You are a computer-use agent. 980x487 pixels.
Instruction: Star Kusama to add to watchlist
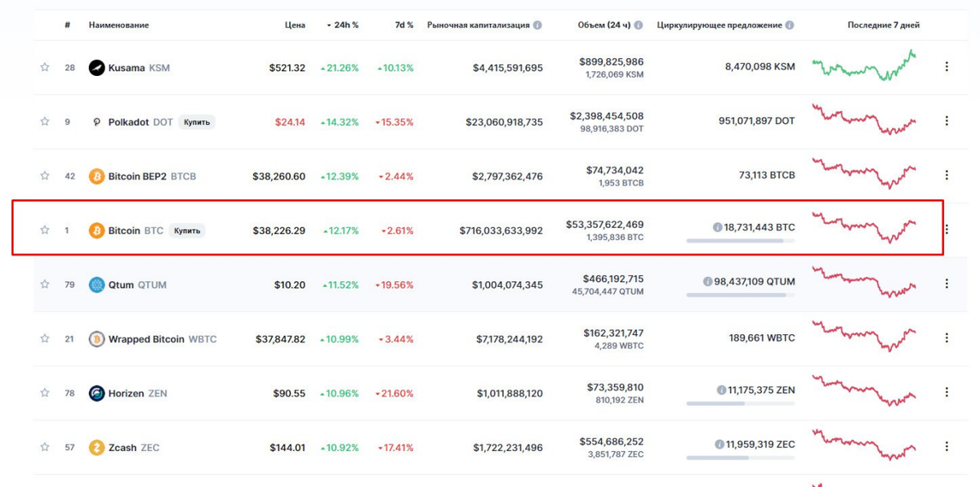45,68
